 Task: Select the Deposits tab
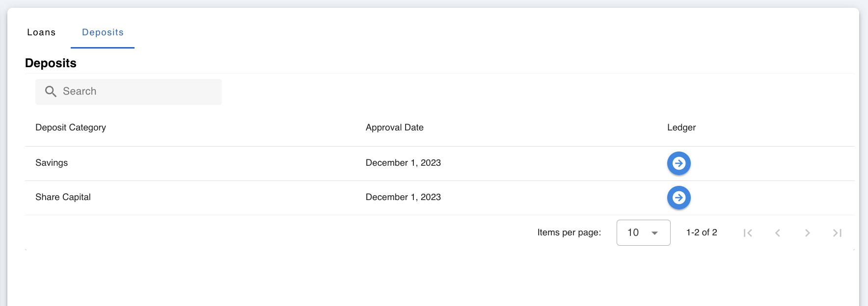point(103,32)
